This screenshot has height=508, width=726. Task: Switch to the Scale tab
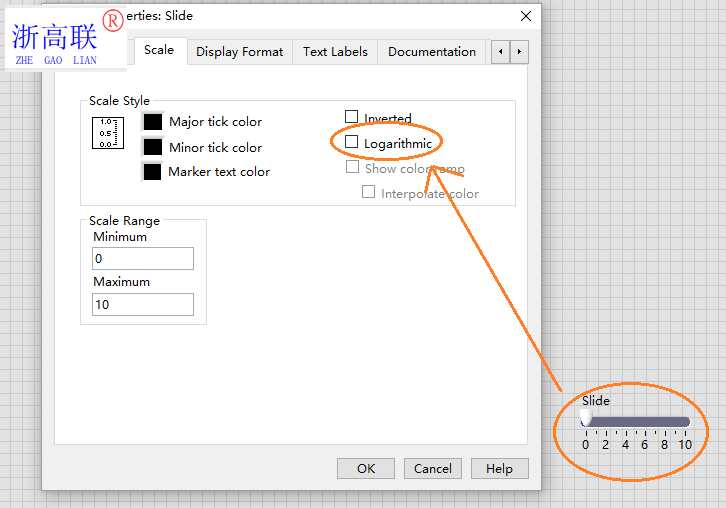(x=159, y=50)
